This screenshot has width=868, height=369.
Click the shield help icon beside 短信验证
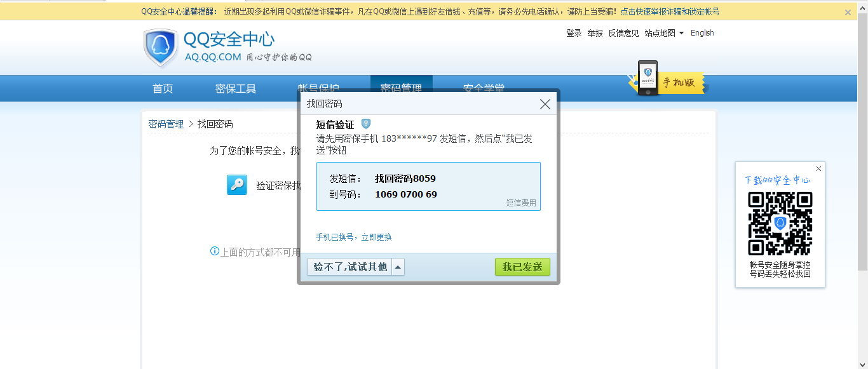click(x=366, y=124)
